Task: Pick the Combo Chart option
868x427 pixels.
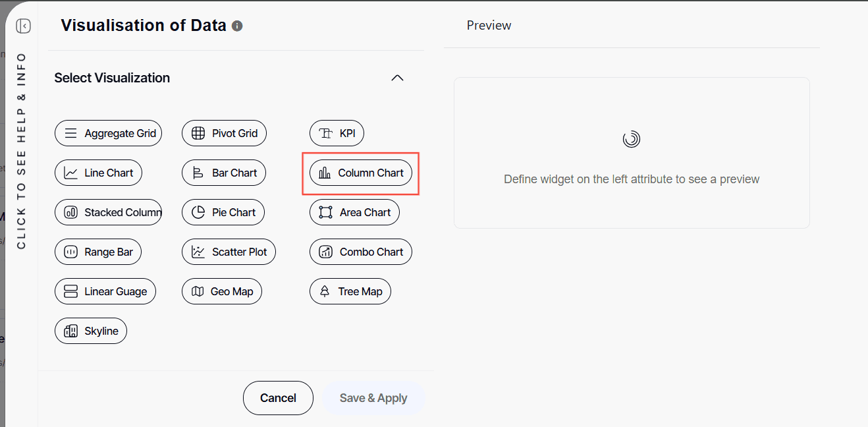Action: [361, 252]
